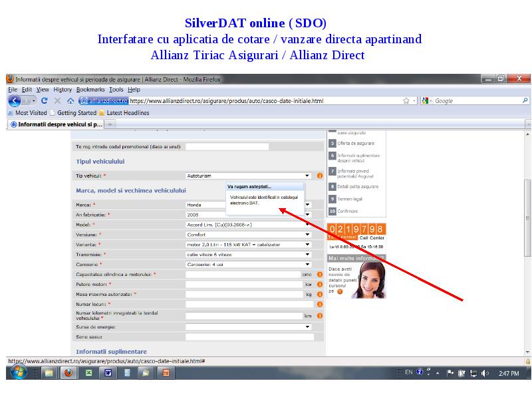Stop loading with the X icon
This screenshot has height=399, width=532.
click(x=57, y=101)
